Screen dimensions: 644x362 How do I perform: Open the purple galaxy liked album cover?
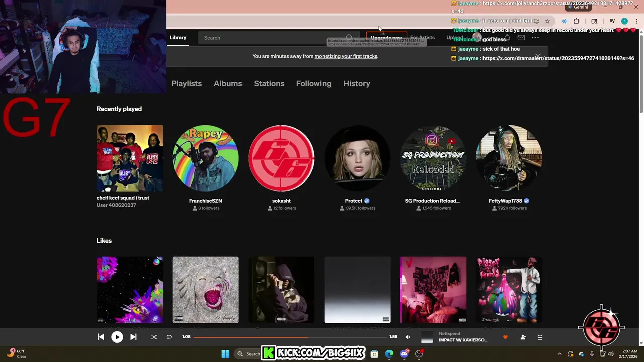pos(130,290)
